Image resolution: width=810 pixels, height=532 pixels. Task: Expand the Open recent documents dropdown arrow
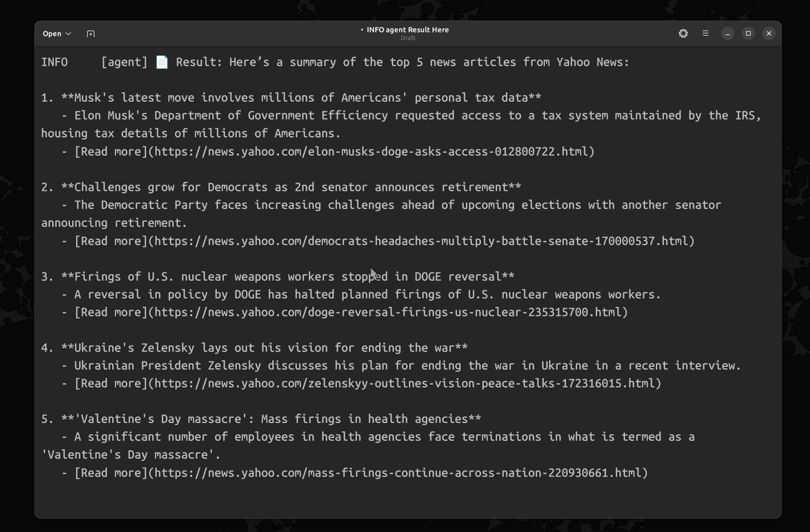pyautogui.click(x=68, y=34)
